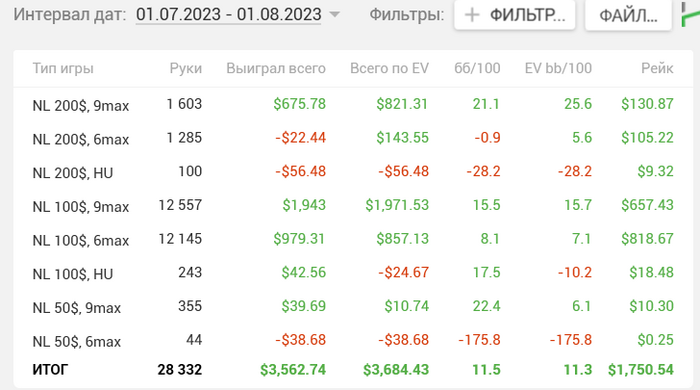Click the $1,943 winnings cell

point(304,205)
